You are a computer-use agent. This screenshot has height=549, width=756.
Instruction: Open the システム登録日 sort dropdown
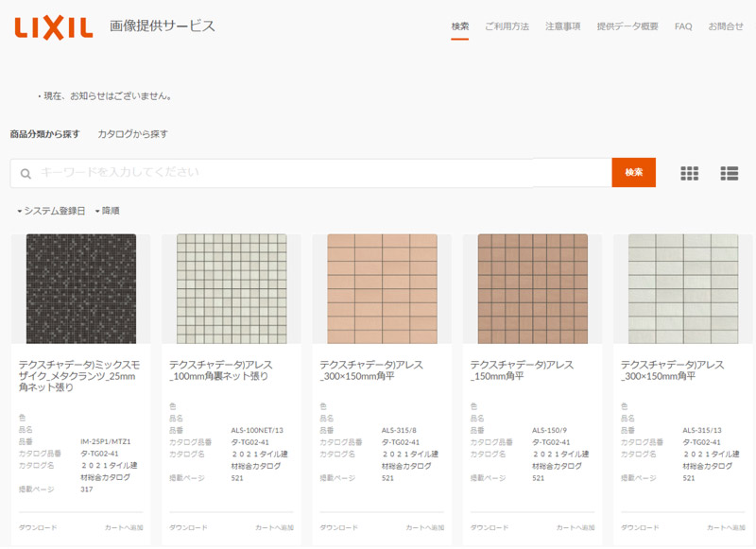coord(51,211)
